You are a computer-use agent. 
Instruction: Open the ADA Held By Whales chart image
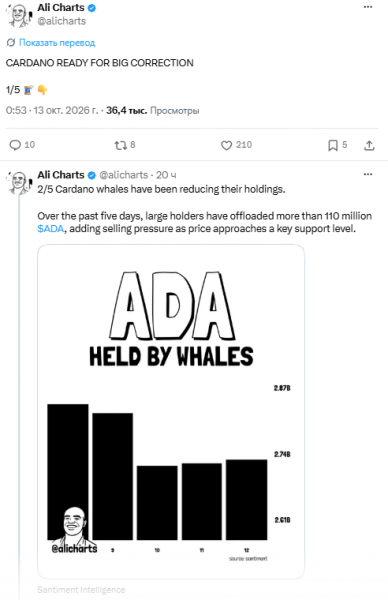click(171, 412)
